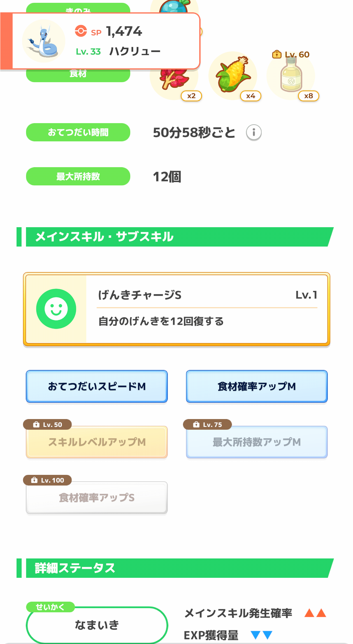The height and width of the screenshot is (644, 353).
Task: Tap the lock icon on the Lv. 75 badge
Action: (196, 424)
